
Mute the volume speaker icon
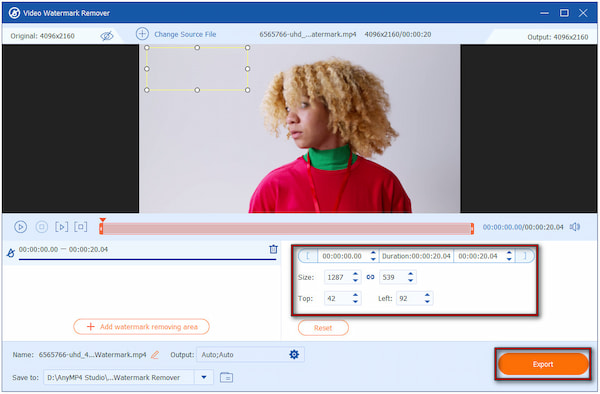[x=575, y=227]
